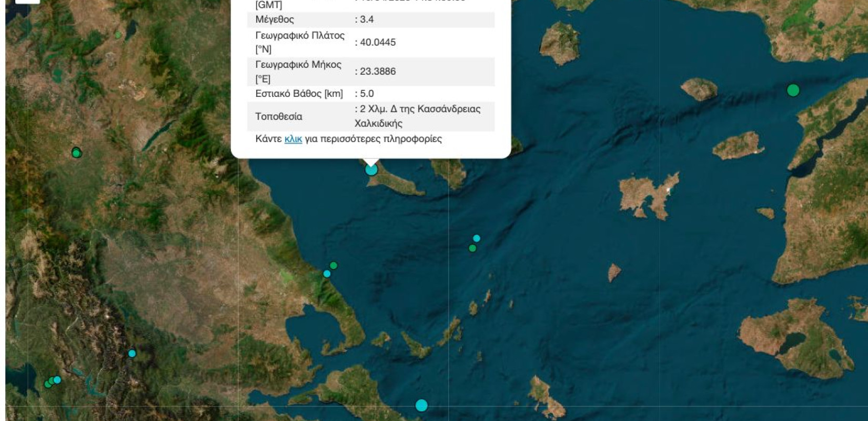The width and height of the screenshot is (868, 421).
Task: Select the green marker below the small cyan sea marker
Action: [472, 248]
